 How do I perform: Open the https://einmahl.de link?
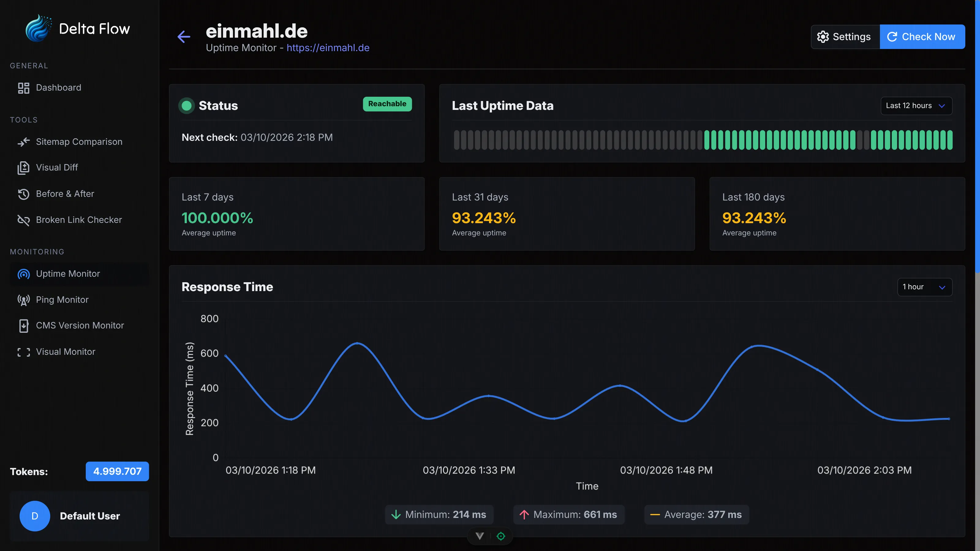coord(328,48)
